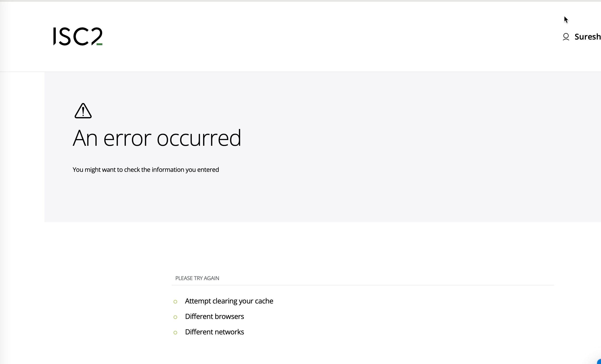Select the circle marker beside Different browsers
Image resolution: width=601 pixels, height=364 pixels.
(175, 317)
